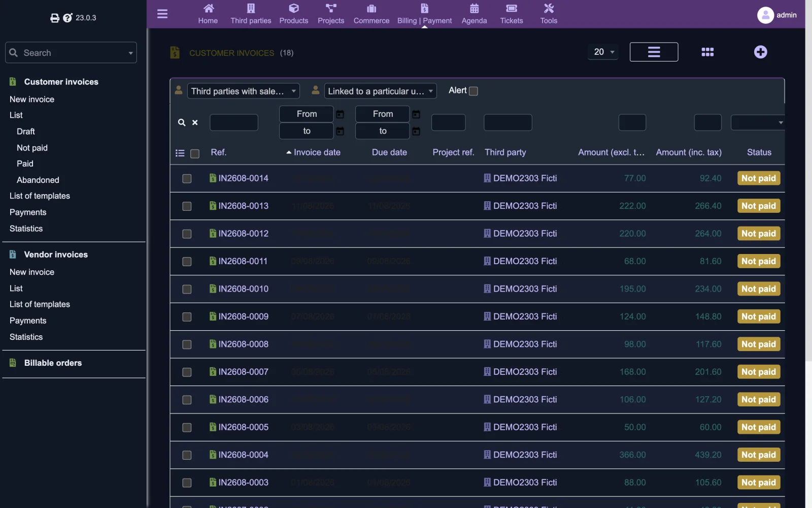Click the Project ref. filter input
Image resolution: width=812 pixels, height=508 pixels.
(449, 122)
